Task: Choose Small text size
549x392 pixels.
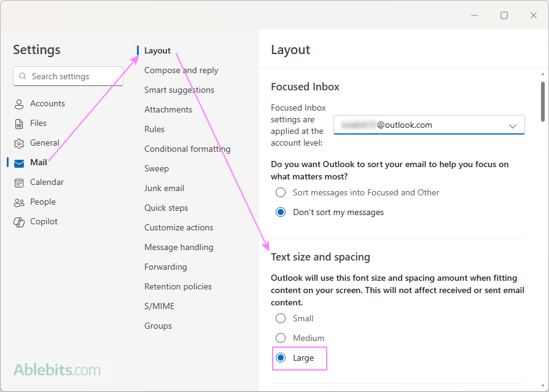Action: tap(281, 318)
